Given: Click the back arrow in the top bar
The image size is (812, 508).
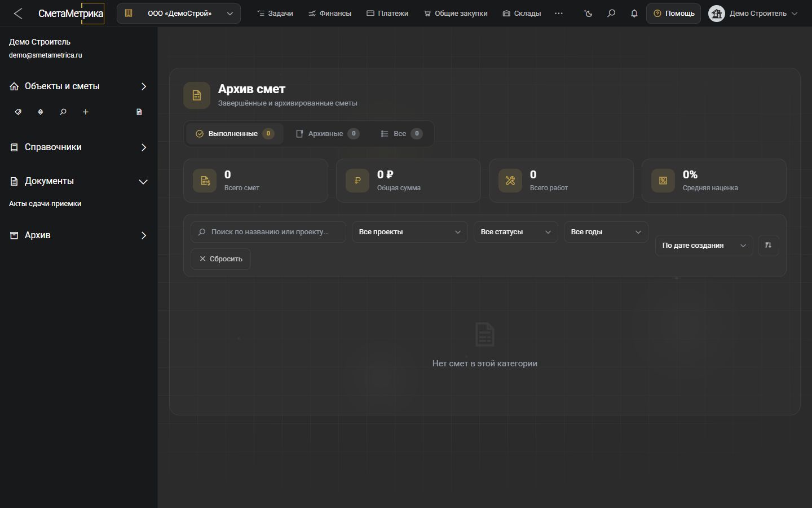Looking at the screenshot, I should [x=18, y=14].
